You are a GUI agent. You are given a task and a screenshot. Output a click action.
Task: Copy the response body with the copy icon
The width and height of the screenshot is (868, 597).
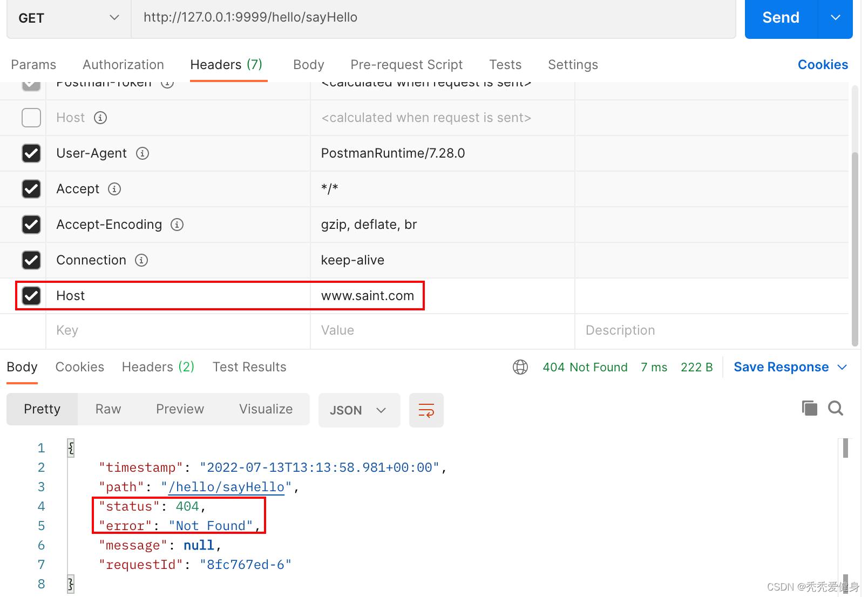810,408
